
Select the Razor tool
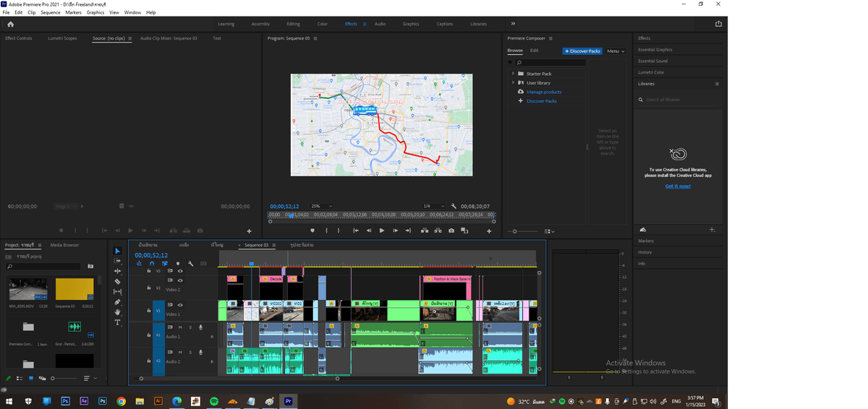[118, 282]
